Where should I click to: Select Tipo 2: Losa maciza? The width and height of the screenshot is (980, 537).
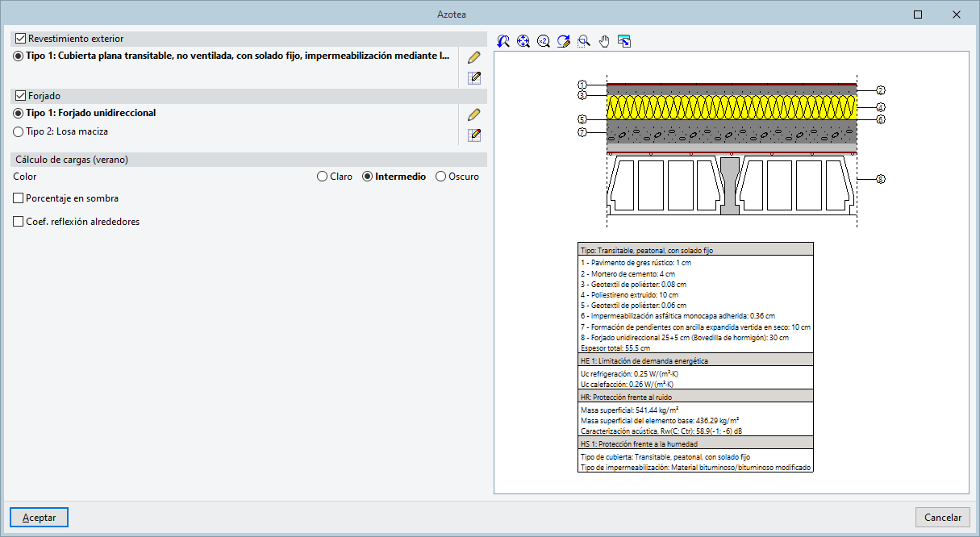19,131
